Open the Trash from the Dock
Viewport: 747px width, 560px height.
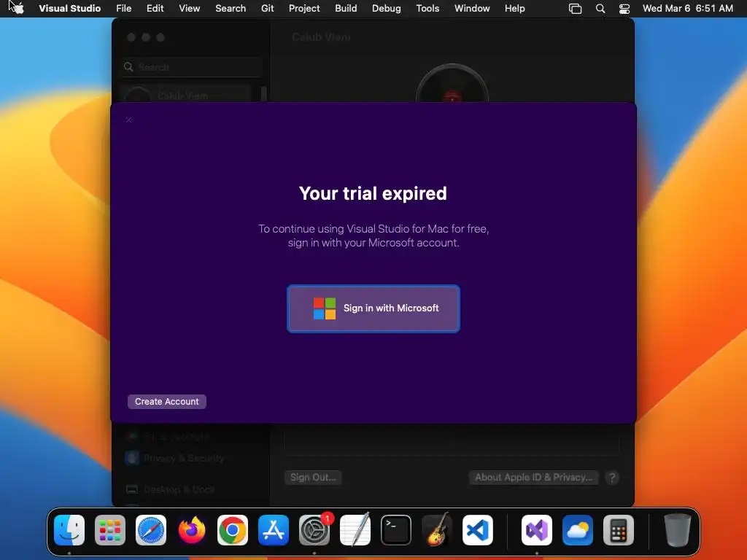tap(678, 530)
